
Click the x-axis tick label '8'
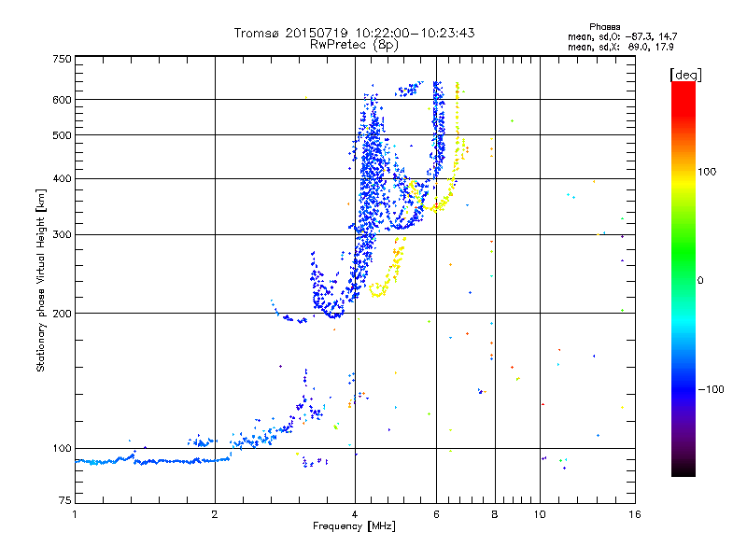pos(495,514)
